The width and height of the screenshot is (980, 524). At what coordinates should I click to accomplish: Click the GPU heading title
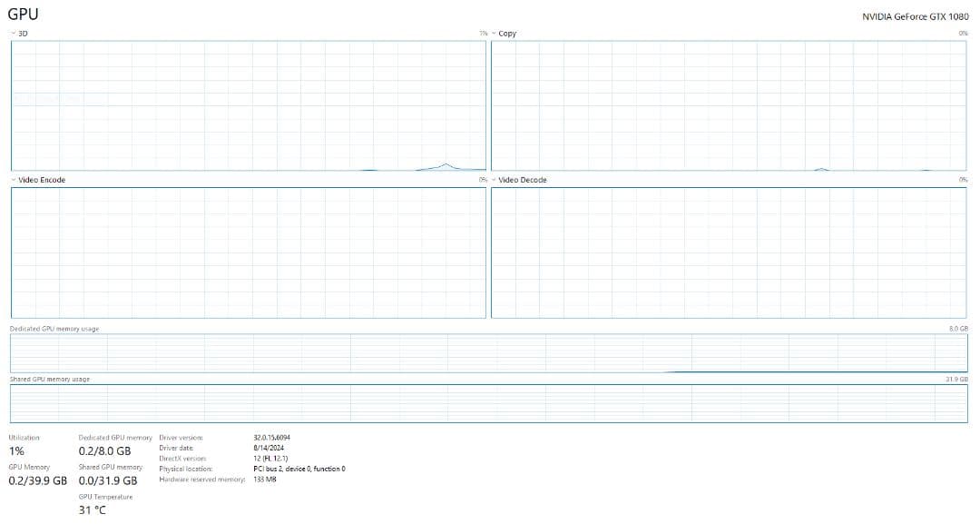click(x=23, y=15)
